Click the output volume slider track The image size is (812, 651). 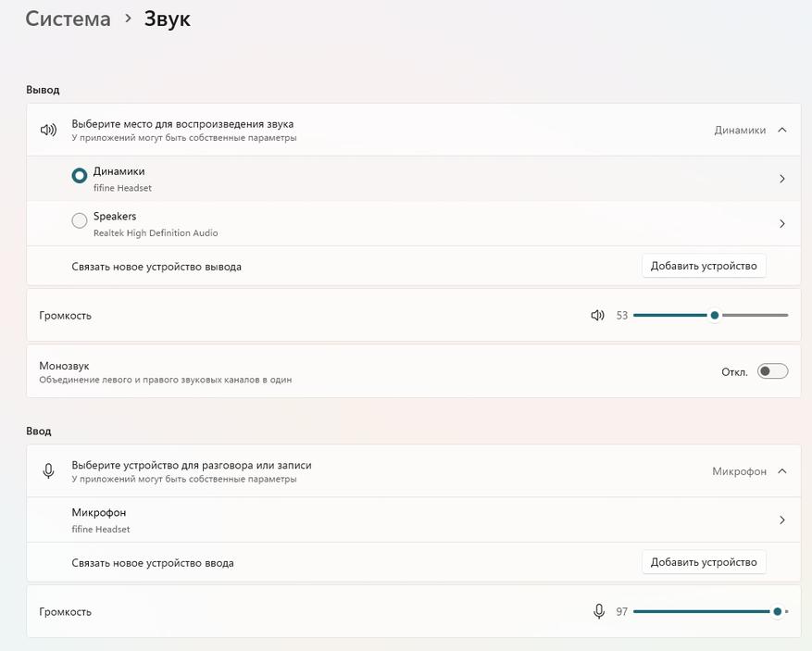755,316
